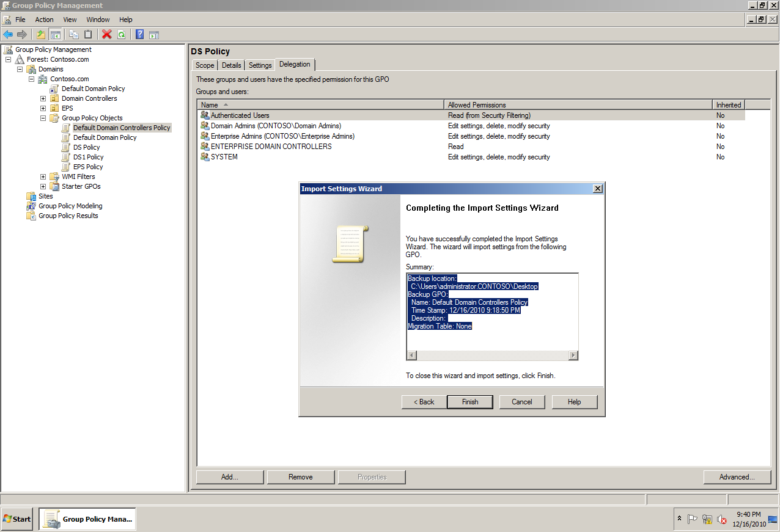
Task: Delete using the red X toolbar icon
Action: click(106, 34)
